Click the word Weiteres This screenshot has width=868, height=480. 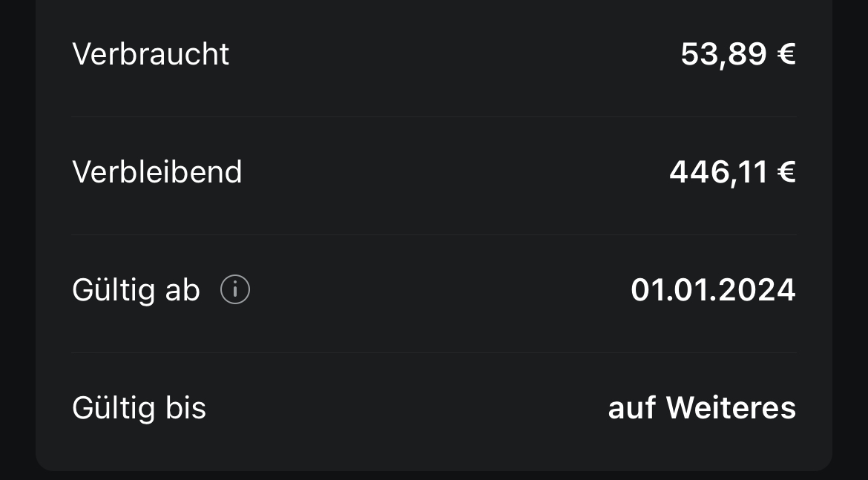click(731, 408)
